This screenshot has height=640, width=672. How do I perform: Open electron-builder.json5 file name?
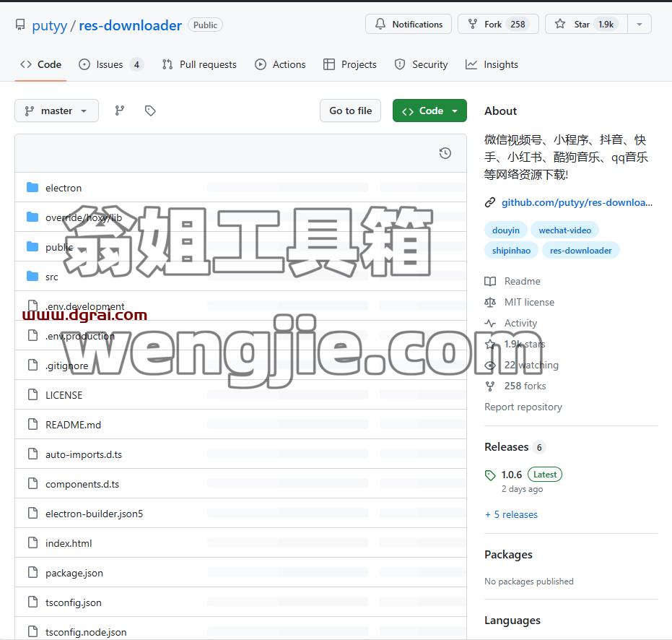[95, 514]
